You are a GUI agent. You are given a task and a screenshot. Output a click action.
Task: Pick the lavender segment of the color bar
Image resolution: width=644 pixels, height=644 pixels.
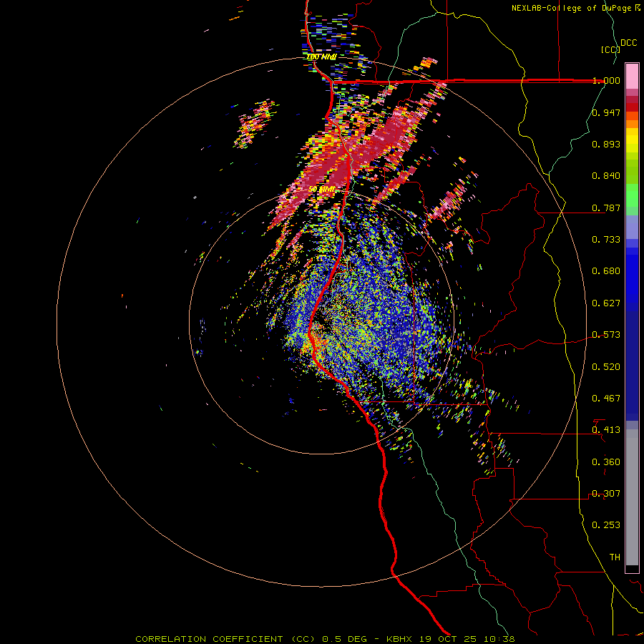(632, 228)
